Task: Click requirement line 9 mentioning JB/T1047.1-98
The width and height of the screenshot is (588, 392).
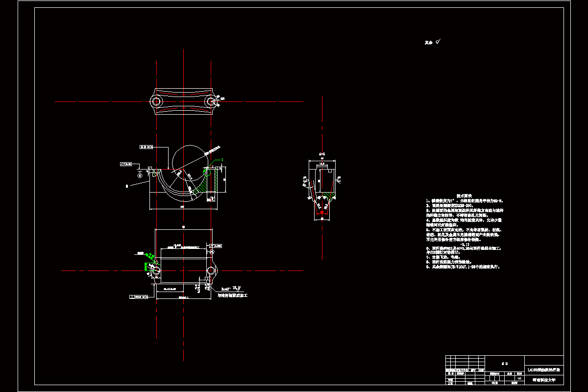Action: [x=463, y=267]
